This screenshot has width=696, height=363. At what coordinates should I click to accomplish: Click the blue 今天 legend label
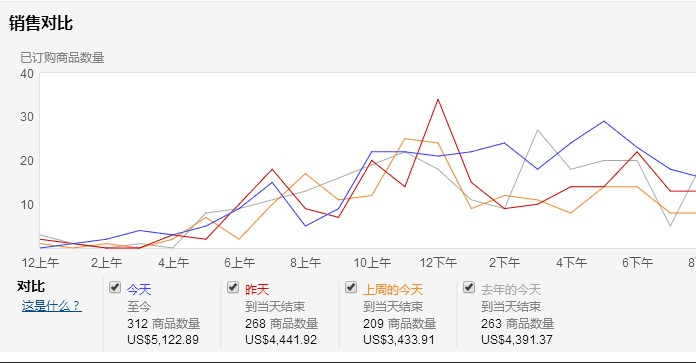point(139,290)
